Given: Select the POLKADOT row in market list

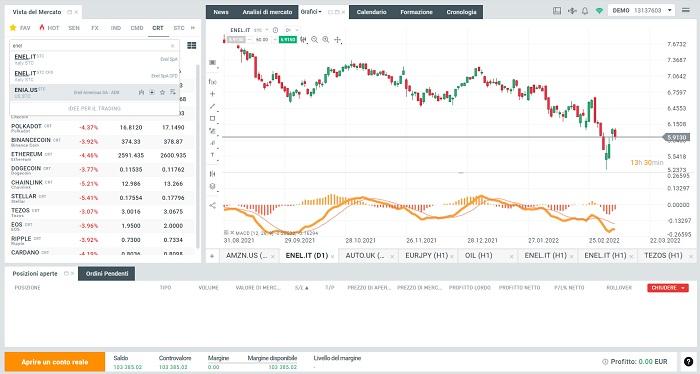Looking at the screenshot, I should (x=98, y=128).
